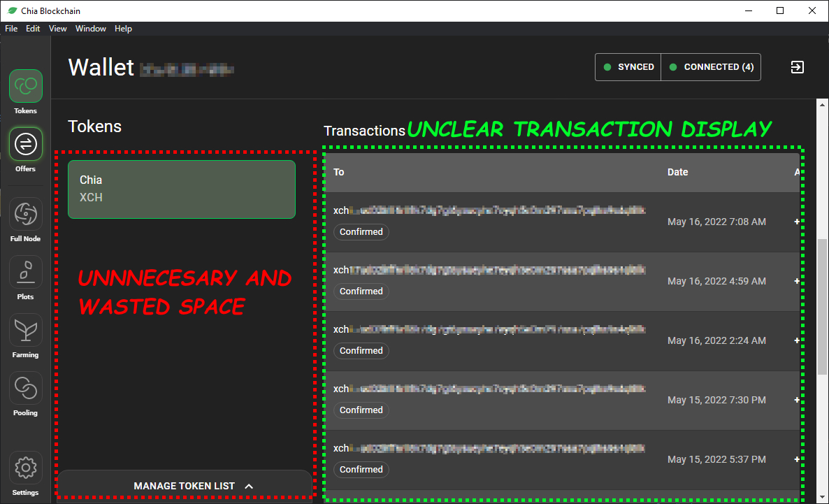Screen dimensions: 829x504
Task: Open the File menu
Action: (x=11, y=29)
